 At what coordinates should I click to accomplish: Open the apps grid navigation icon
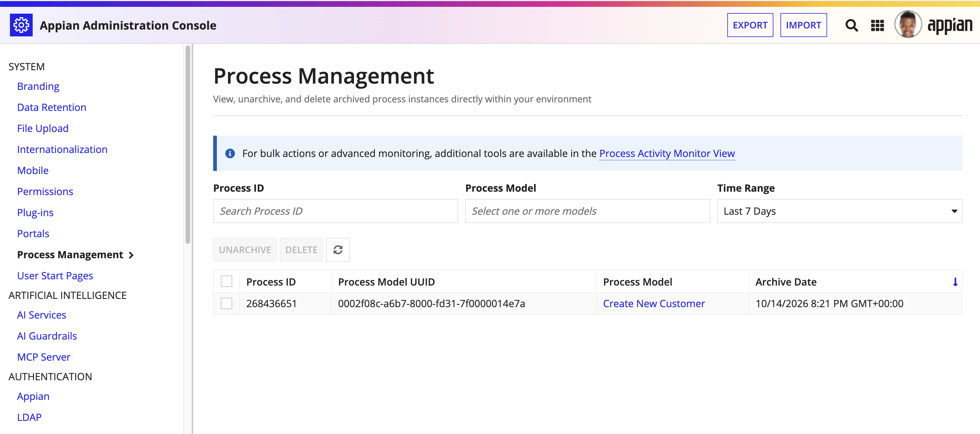tap(877, 26)
